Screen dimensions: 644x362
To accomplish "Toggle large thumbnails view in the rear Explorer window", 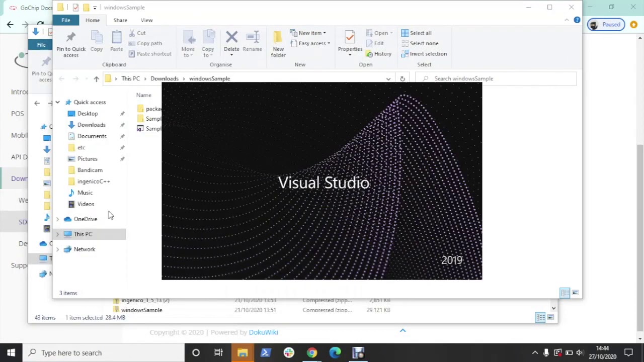I will pos(550,317).
